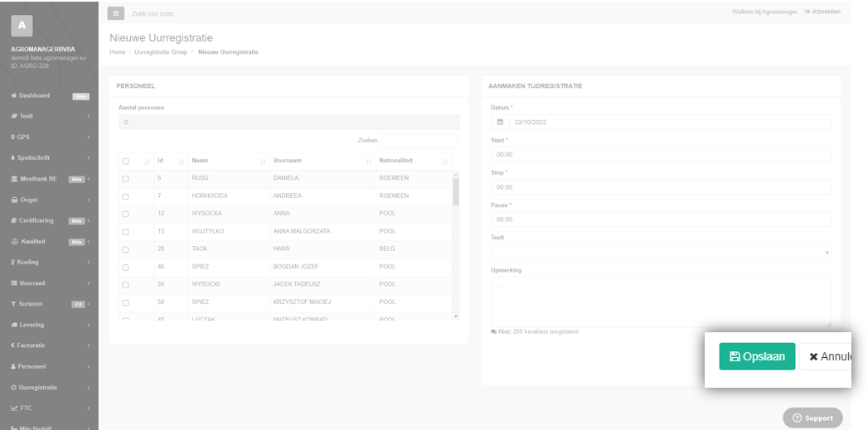
Task: Click the Sorteren filter icon
Action: tap(13, 304)
